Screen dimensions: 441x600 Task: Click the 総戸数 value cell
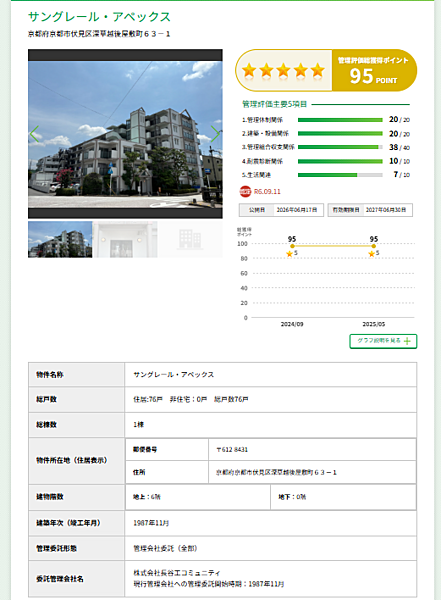[271, 399]
